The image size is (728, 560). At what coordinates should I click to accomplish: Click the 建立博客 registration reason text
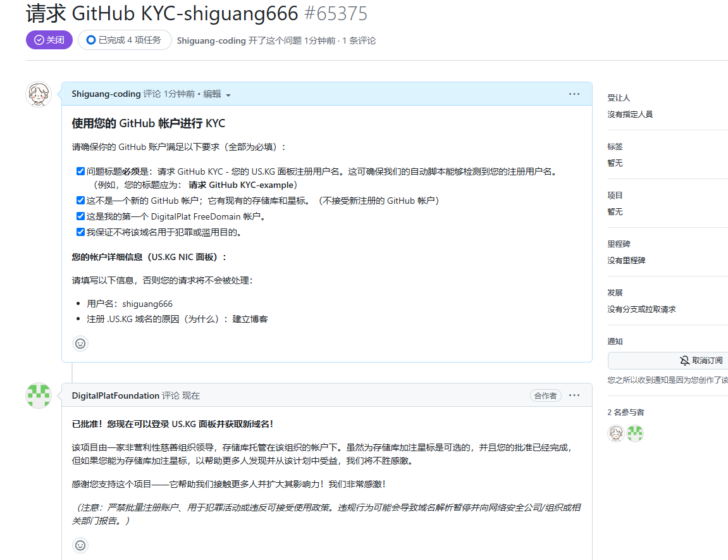(x=250, y=319)
